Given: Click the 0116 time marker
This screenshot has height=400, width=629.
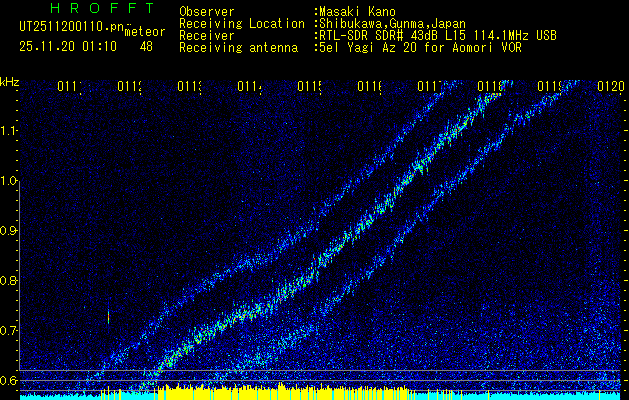Looking at the screenshot, I should 369,86.
